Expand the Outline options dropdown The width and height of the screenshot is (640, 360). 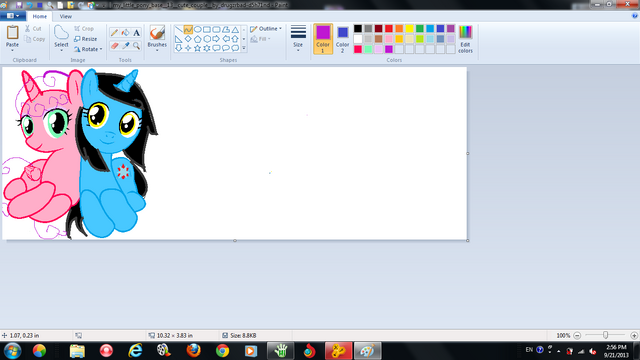(x=266, y=29)
